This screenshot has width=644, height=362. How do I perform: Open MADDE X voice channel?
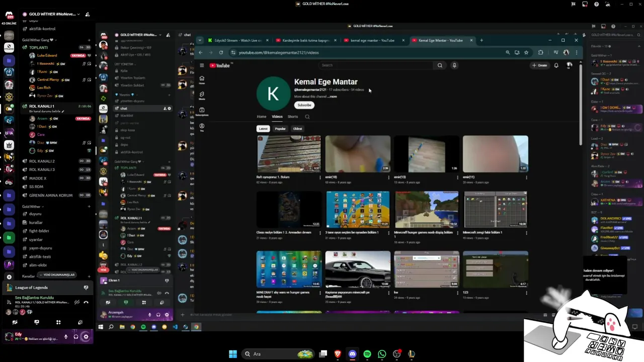pos(57,178)
